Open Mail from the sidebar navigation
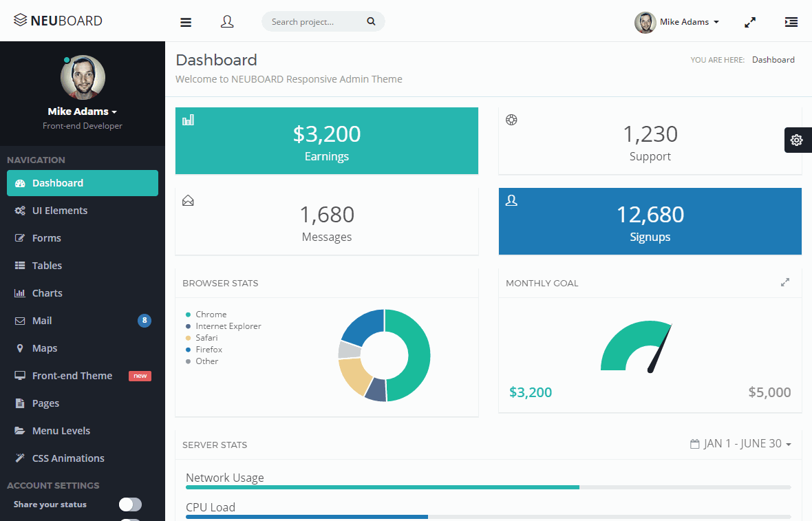 pyautogui.click(x=41, y=320)
